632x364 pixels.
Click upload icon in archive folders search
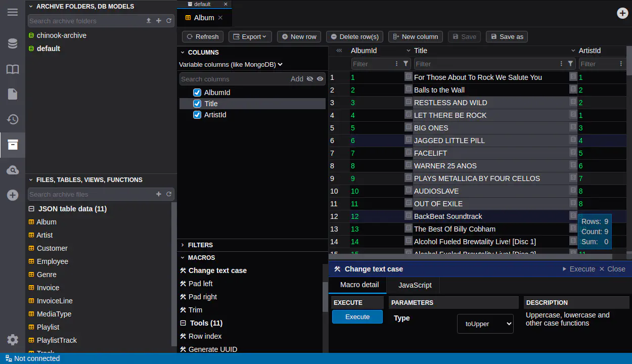149,21
